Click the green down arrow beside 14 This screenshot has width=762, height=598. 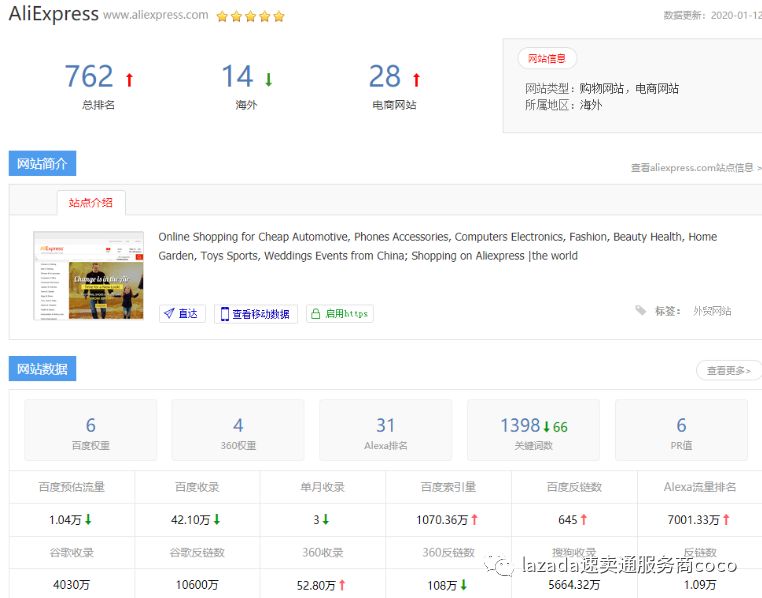268,79
